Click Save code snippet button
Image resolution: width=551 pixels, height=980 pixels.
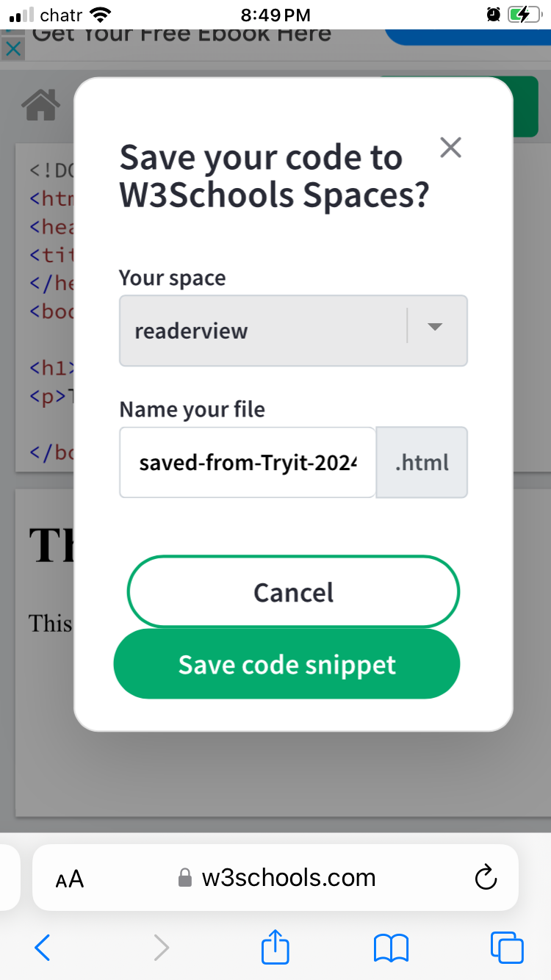tap(287, 664)
